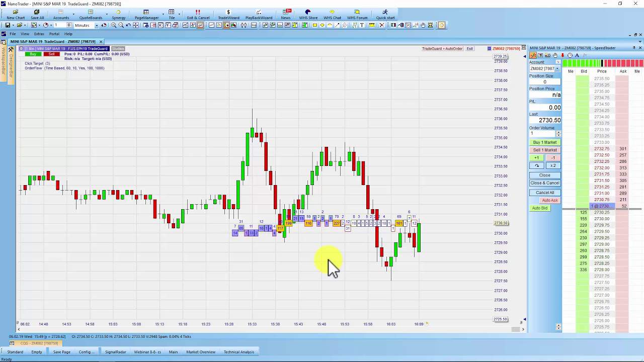Open the WHS Forum
Viewport: 644px width, 362px height.
tap(357, 14)
